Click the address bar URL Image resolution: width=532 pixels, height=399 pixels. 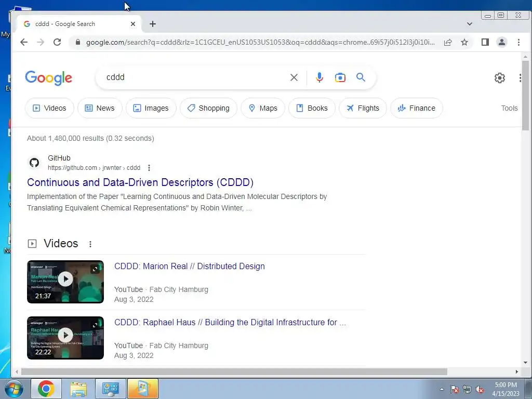pyautogui.click(x=260, y=42)
